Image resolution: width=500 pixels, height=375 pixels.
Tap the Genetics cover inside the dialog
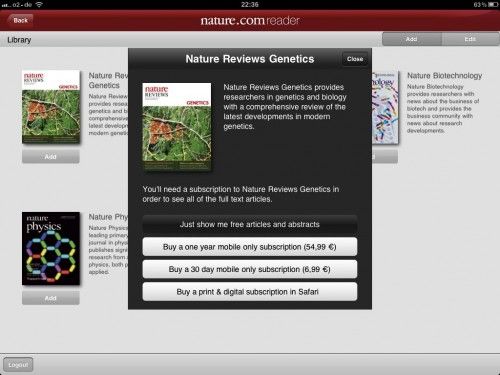point(177,127)
